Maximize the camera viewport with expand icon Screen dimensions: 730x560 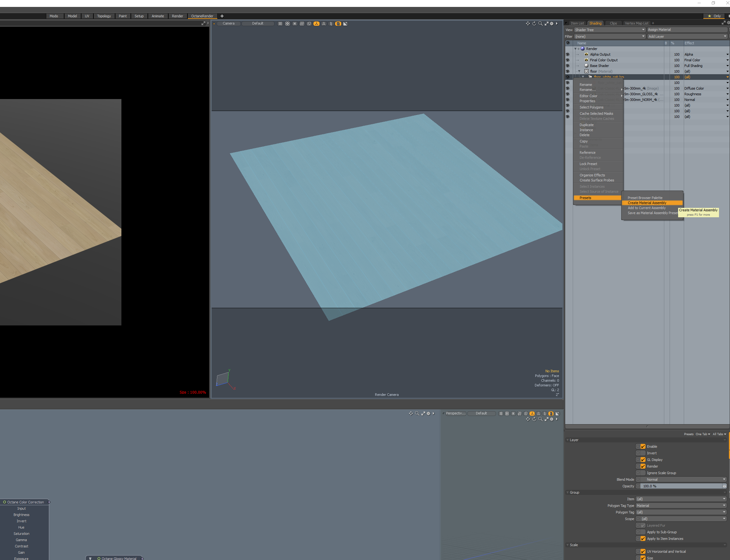coord(546,24)
